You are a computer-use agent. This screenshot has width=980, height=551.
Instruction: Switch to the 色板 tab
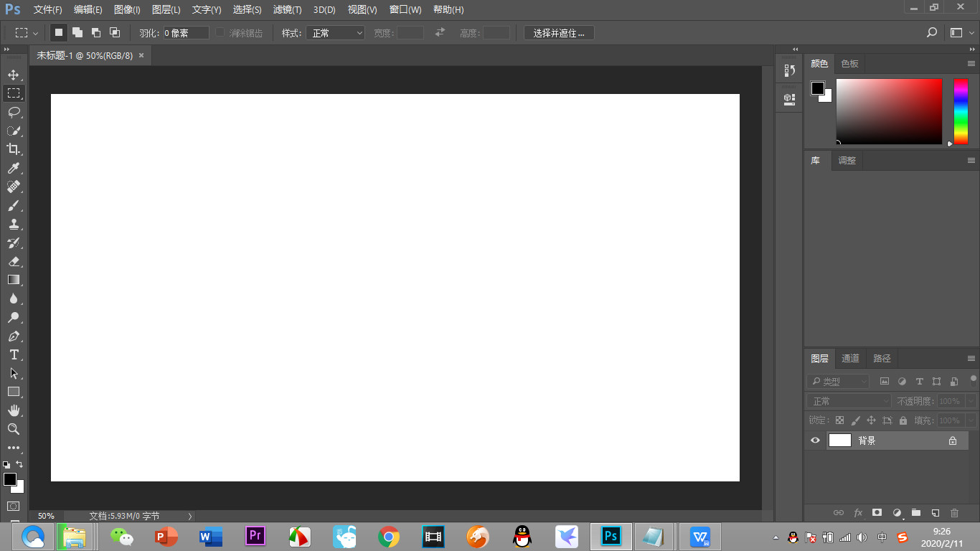click(x=850, y=64)
